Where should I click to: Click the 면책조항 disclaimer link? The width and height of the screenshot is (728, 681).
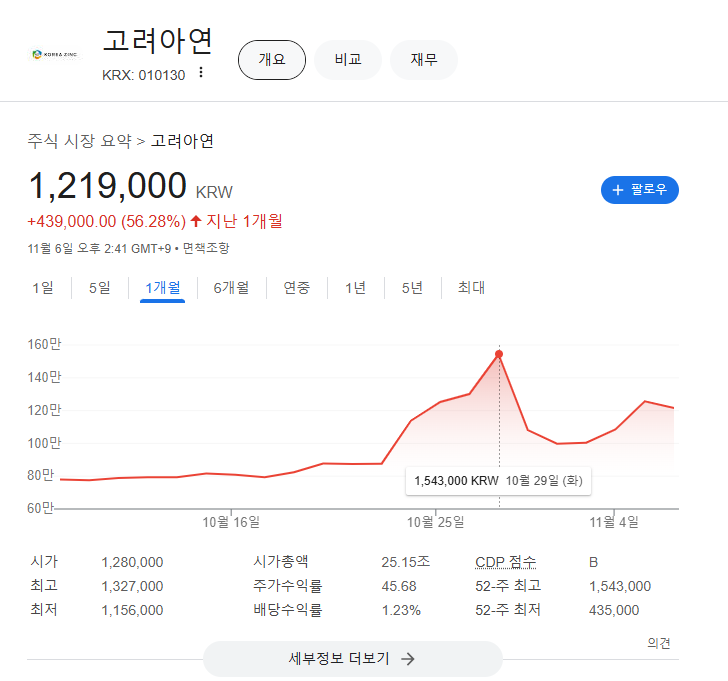click(x=206, y=248)
